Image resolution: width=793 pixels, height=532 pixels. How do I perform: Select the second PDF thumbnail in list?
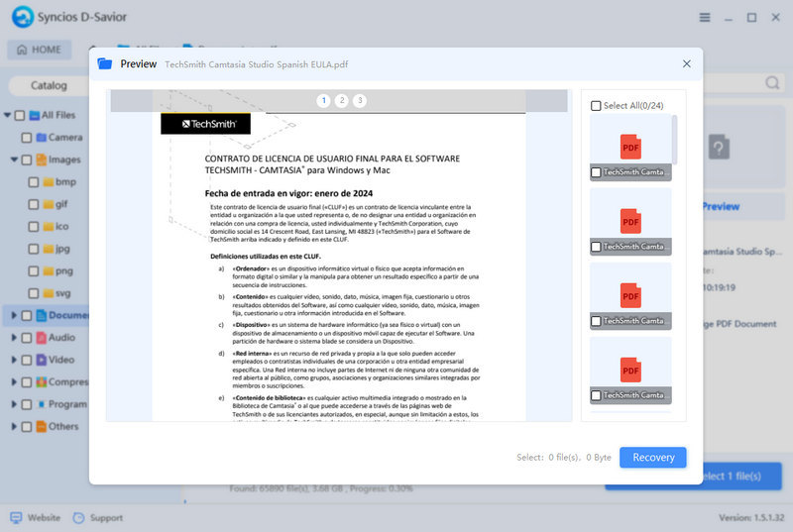[630, 221]
